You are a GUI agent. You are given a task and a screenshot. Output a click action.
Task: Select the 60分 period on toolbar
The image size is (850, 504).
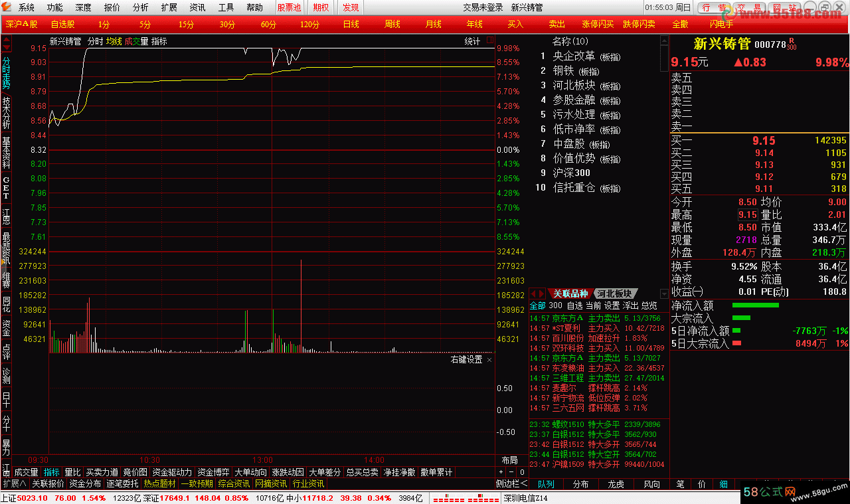click(x=268, y=24)
